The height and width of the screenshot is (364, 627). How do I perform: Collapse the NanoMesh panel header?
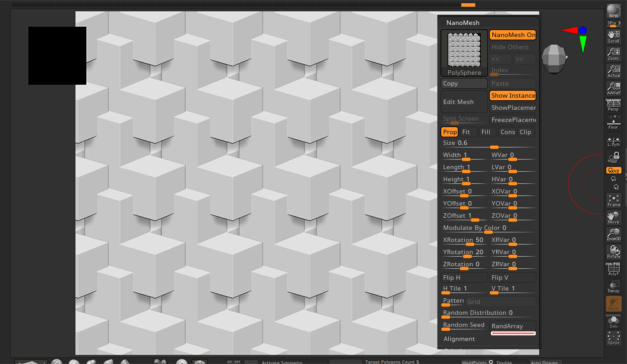(463, 22)
